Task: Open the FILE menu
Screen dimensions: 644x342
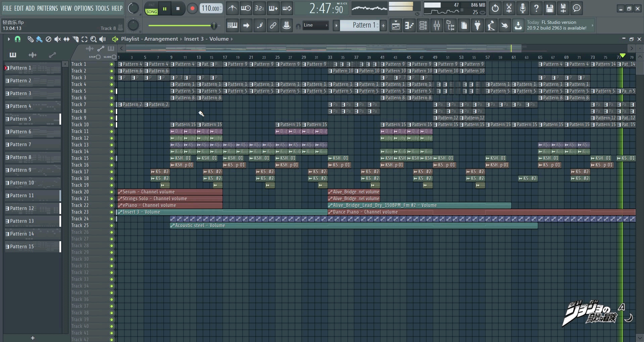Action: 7,8
